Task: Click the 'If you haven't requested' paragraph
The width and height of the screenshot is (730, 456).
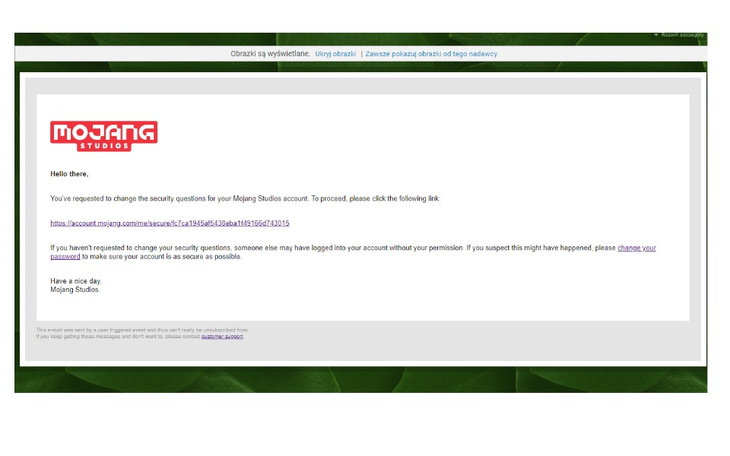Action: click(300, 248)
